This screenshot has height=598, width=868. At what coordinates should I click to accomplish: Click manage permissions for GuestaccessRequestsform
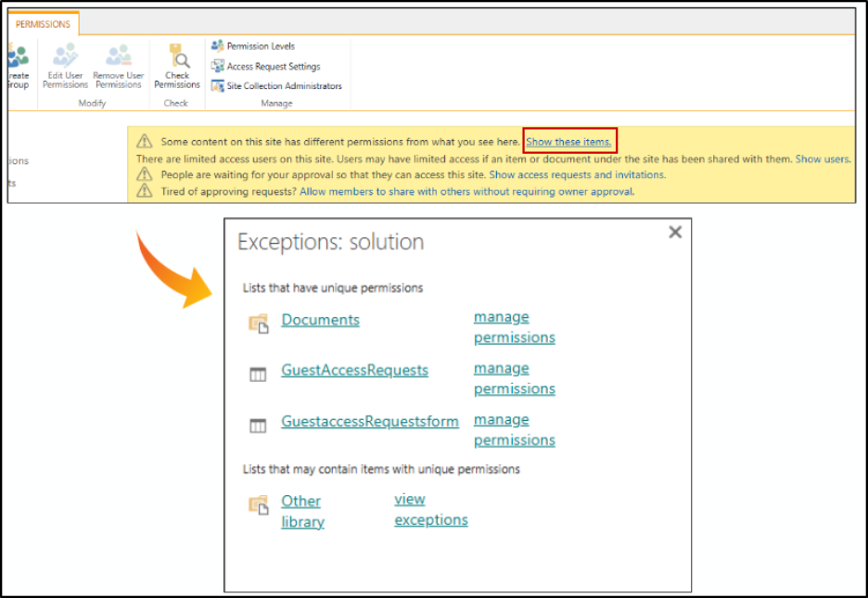click(x=514, y=429)
